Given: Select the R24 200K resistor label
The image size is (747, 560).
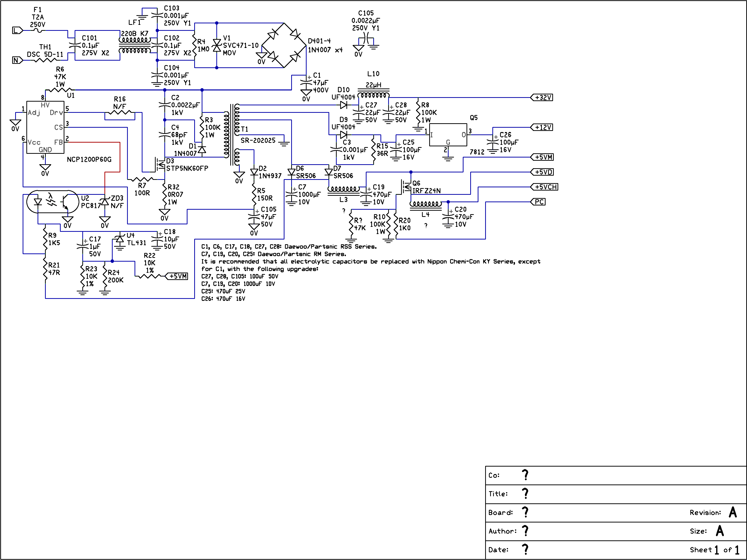Looking at the screenshot, I should click(115, 276).
